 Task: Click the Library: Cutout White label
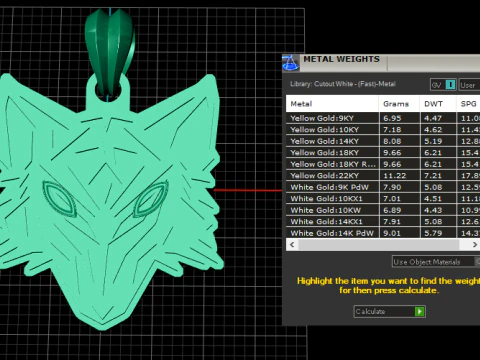343,84
